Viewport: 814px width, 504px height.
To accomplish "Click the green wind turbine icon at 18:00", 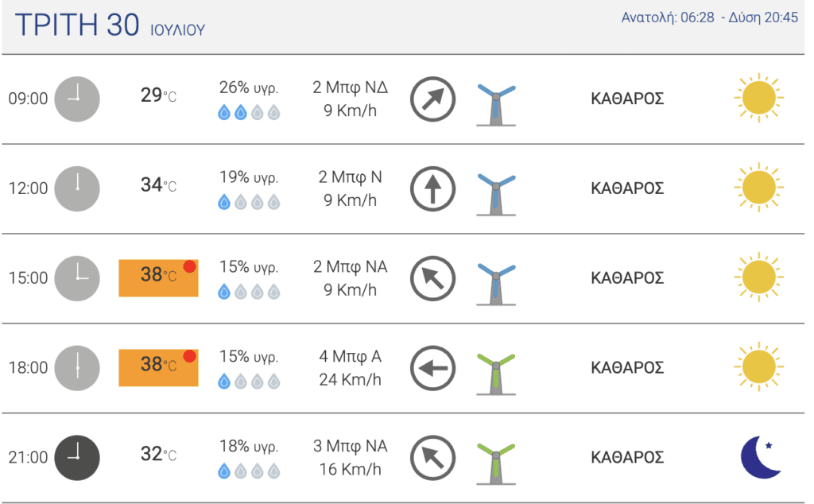I will [x=496, y=374].
